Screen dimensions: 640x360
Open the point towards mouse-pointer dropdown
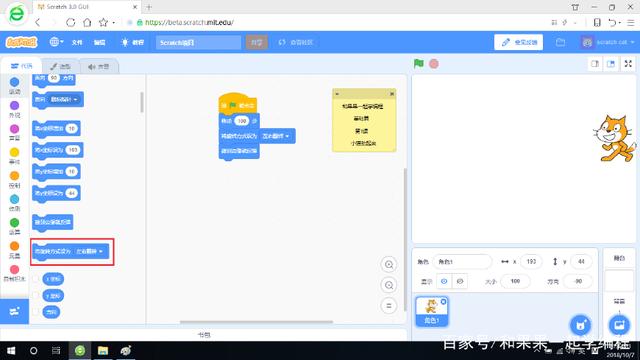[x=65, y=99]
